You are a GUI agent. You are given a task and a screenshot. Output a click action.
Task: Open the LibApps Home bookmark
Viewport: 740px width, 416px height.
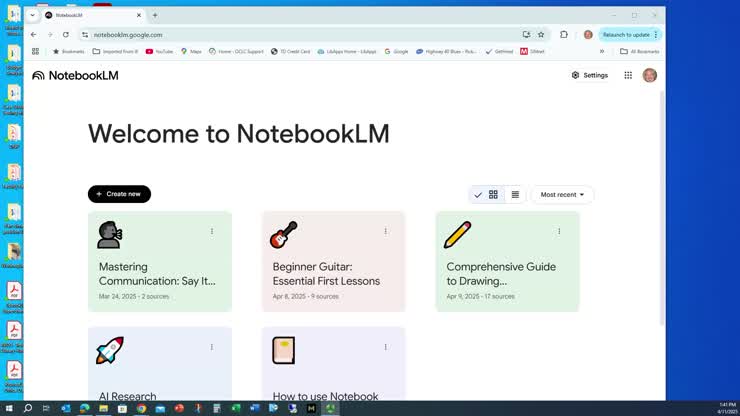(347, 51)
